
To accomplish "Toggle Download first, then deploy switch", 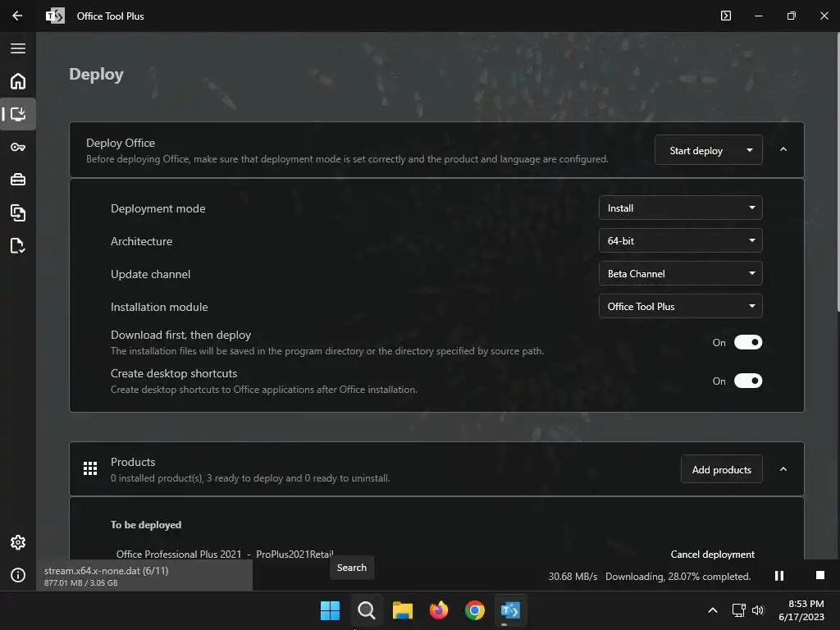I will 748,342.
